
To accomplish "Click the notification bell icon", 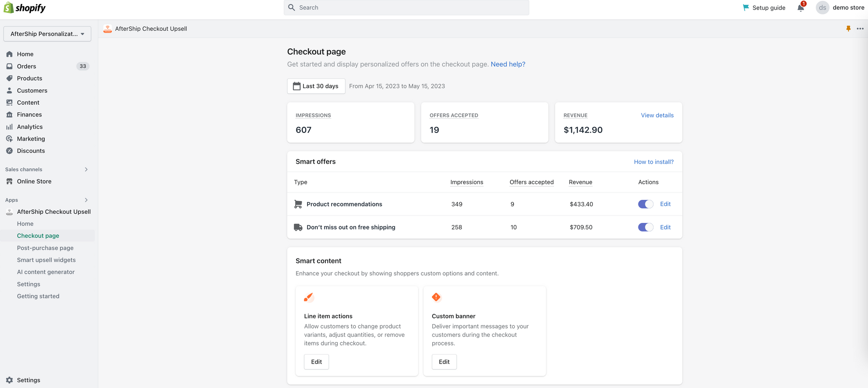I will pyautogui.click(x=801, y=8).
